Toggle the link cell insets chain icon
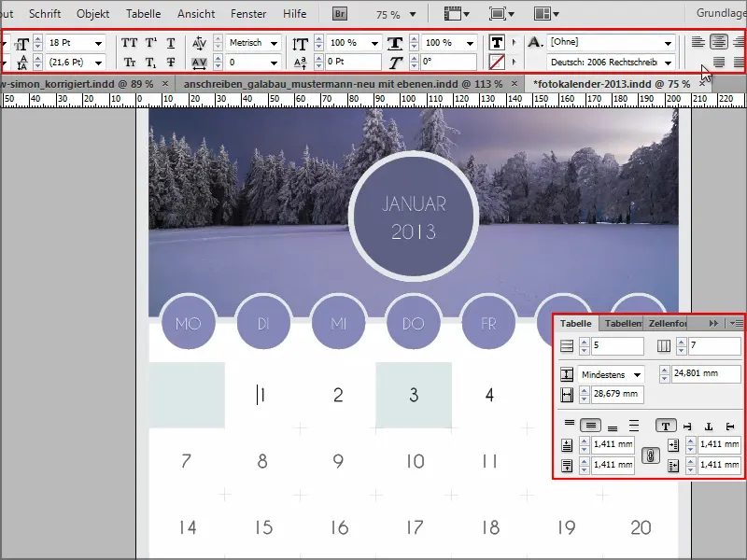The height and width of the screenshot is (560, 747). click(650, 455)
